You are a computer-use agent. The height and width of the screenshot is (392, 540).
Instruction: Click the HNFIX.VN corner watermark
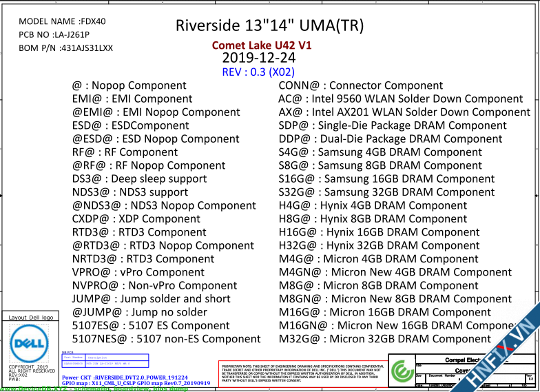tap(506, 358)
